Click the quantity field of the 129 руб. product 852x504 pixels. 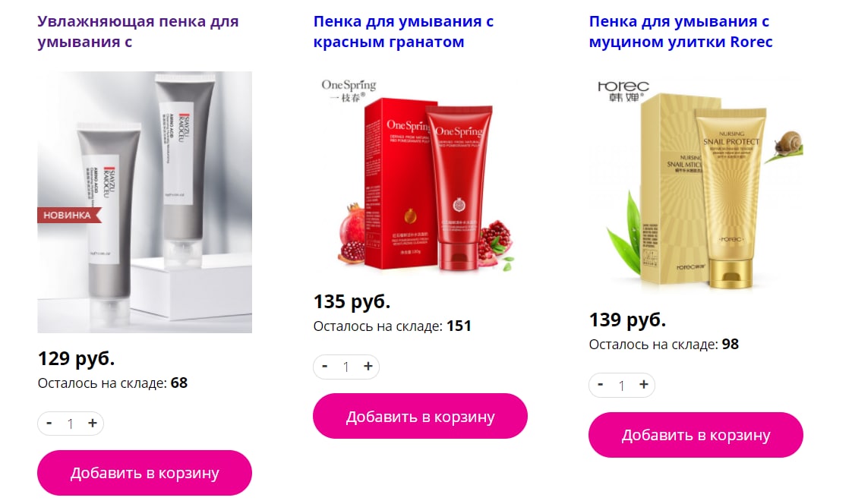[71, 424]
